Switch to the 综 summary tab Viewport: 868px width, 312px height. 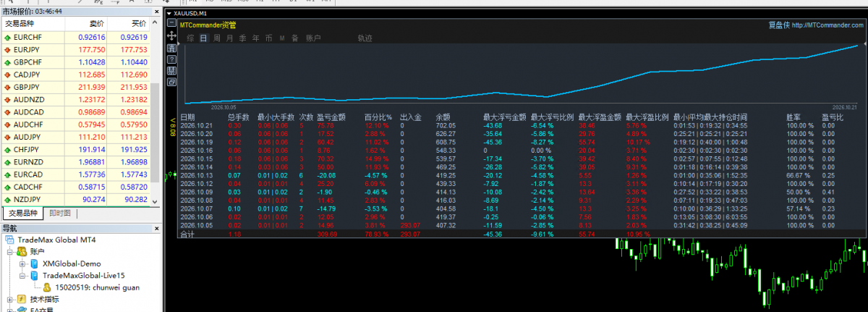[190, 38]
